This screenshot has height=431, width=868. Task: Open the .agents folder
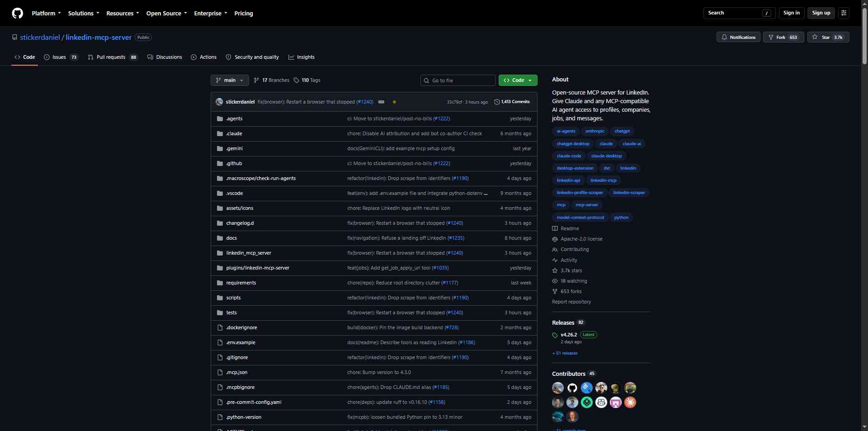tap(234, 118)
